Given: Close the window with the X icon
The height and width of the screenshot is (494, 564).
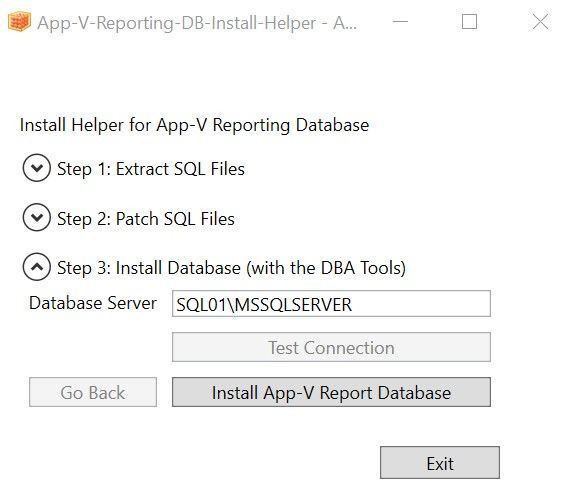Looking at the screenshot, I should 540,22.
